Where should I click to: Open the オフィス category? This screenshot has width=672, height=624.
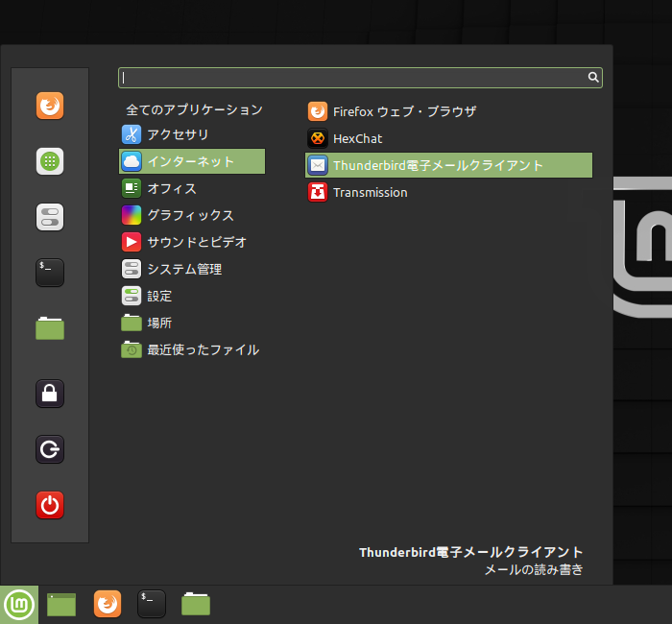click(x=192, y=188)
